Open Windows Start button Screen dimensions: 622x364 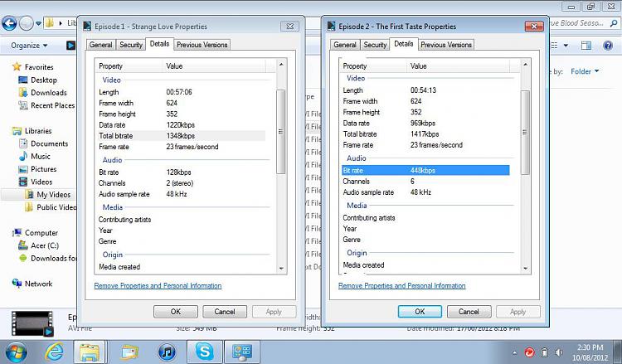(x=16, y=352)
